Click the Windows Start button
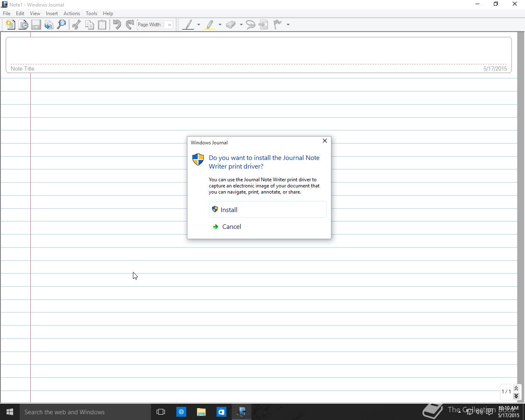 (x=10, y=412)
